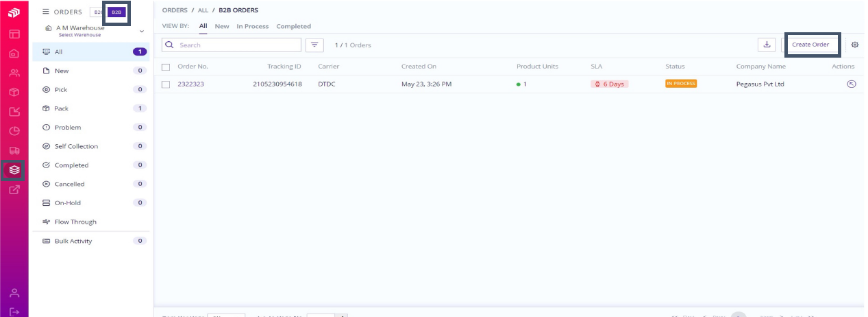
Task: Open the dashboard layout icon in left rail
Action: click(14, 33)
